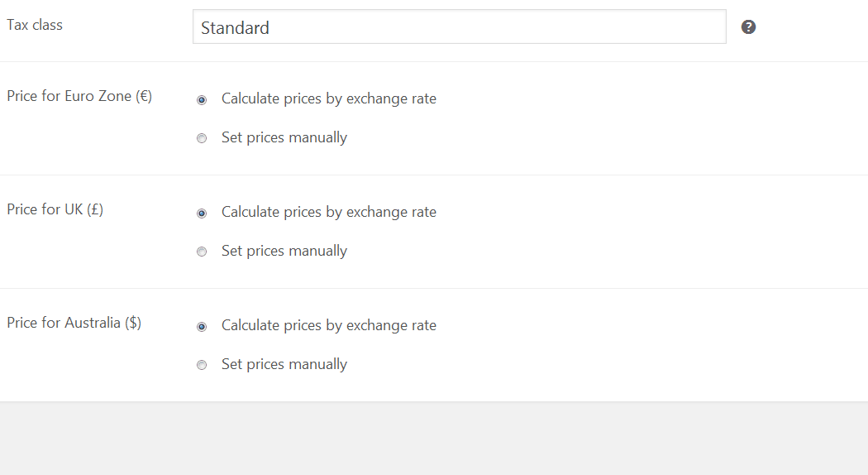Screen dimensions: 868x475
Task: Select exchange rate radio for Euro Zone
Action: [202, 100]
